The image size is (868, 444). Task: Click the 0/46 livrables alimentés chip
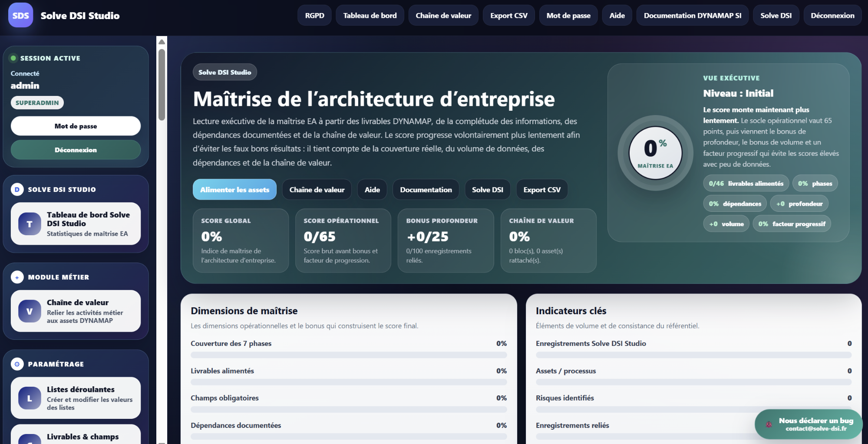(746, 184)
